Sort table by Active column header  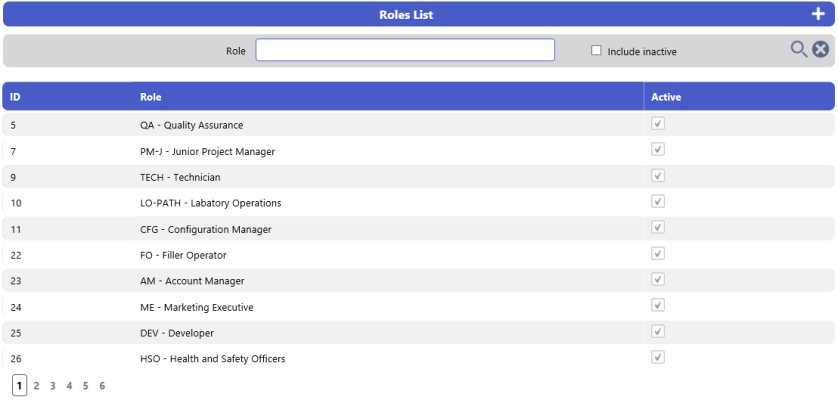(x=666, y=97)
